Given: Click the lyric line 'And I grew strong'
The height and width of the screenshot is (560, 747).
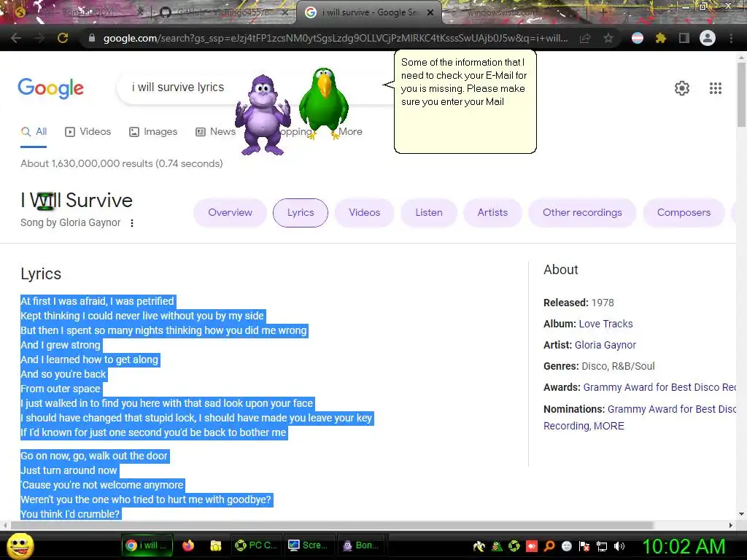Looking at the screenshot, I should click(61, 345).
